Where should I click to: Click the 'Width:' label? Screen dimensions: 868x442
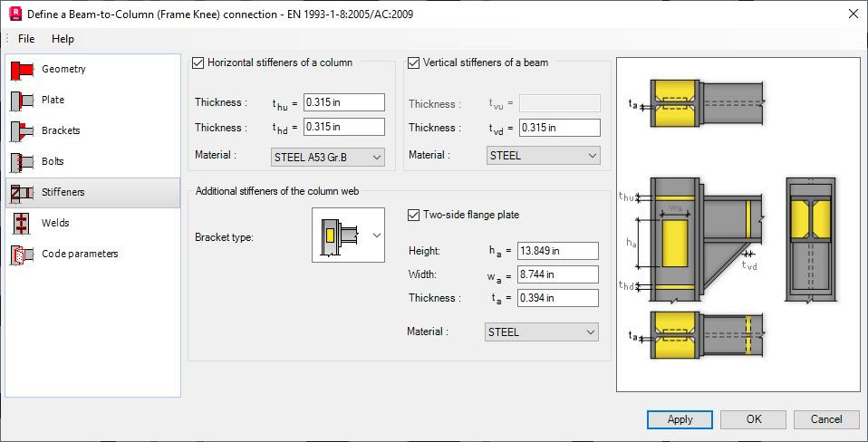coord(422,274)
